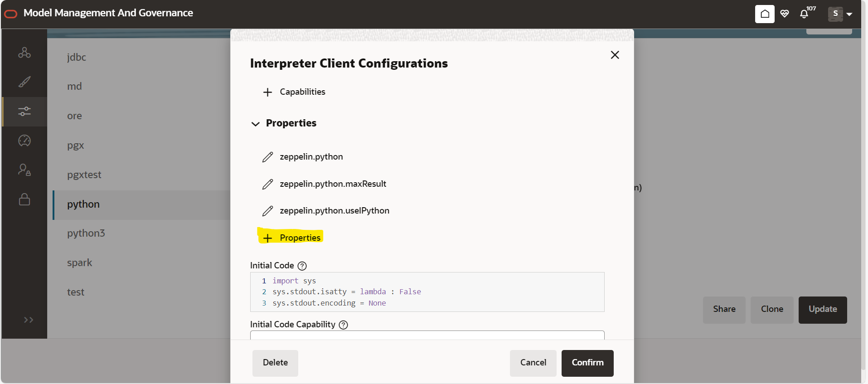868x384 pixels.
Task: Edit the zeppelin.python property pencil icon
Action: pos(267,157)
